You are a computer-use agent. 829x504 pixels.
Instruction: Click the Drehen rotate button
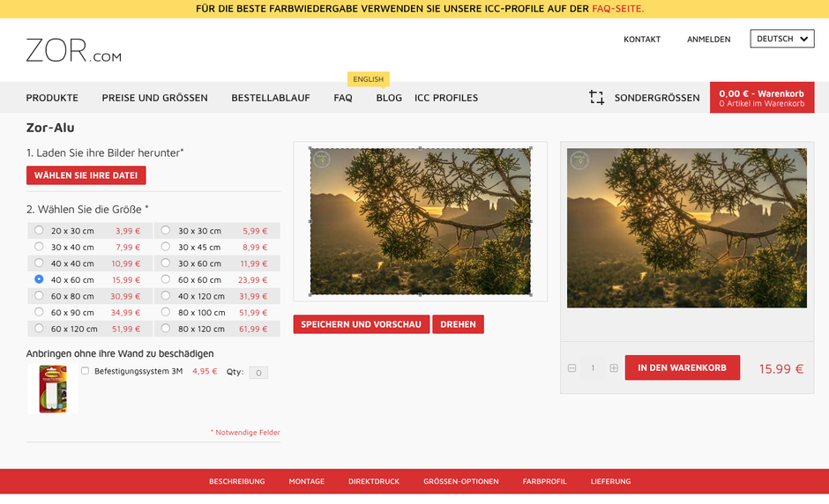point(458,324)
